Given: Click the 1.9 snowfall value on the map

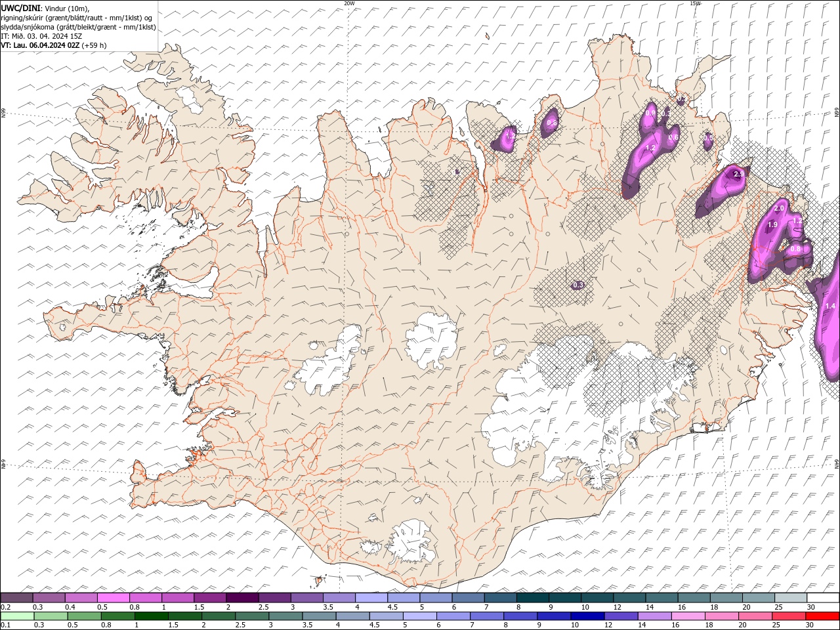Looking at the screenshot, I should pyautogui.click(x=772, y=224).
